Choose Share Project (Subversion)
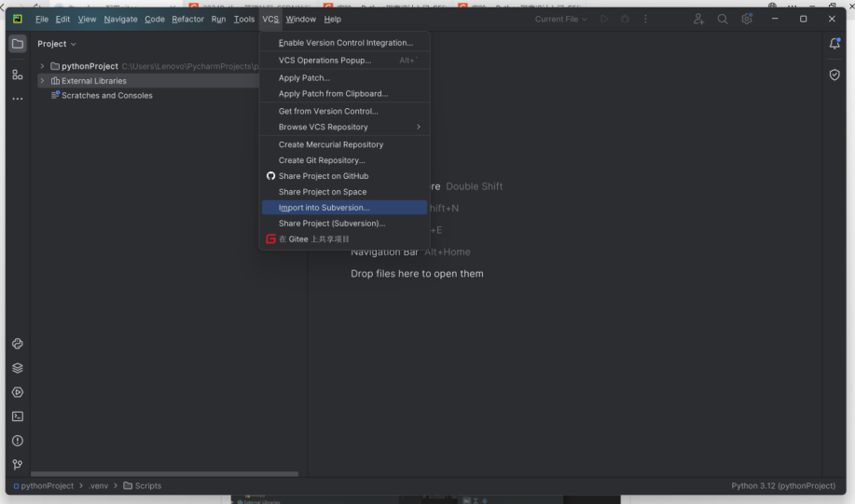 pos(345,224)
